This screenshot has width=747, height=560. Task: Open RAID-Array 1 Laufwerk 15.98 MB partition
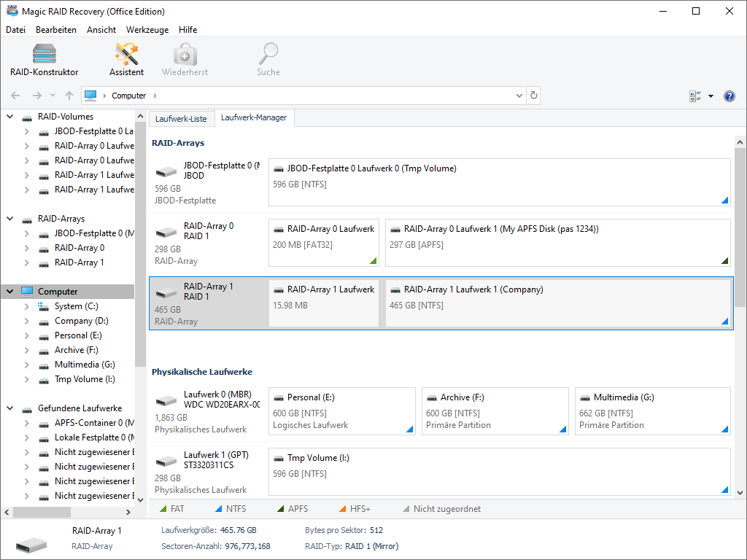point(324,303)
